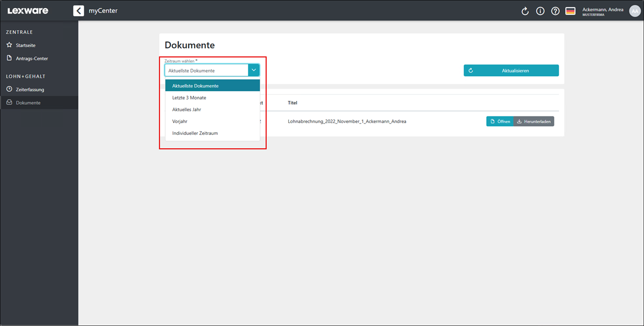Open Dokumente in the sidebar
644x326 pixels.
point(28,103)
